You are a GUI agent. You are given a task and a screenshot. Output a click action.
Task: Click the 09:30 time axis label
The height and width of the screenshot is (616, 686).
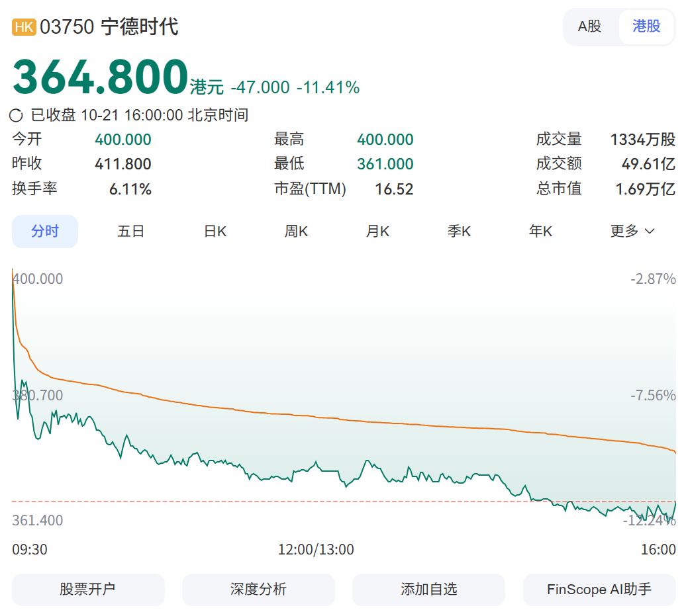30,549
